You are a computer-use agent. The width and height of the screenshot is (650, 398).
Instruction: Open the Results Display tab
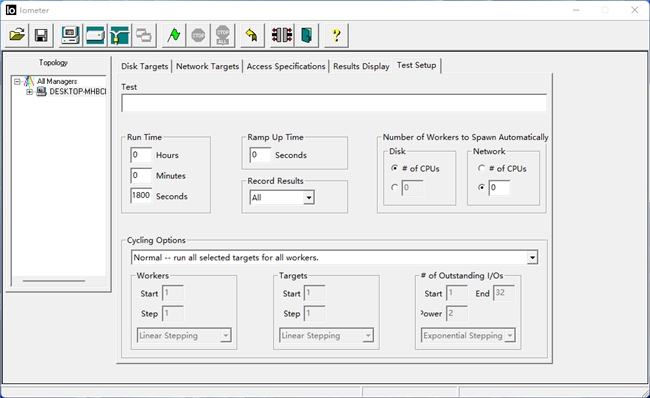(x=361, y=66)
